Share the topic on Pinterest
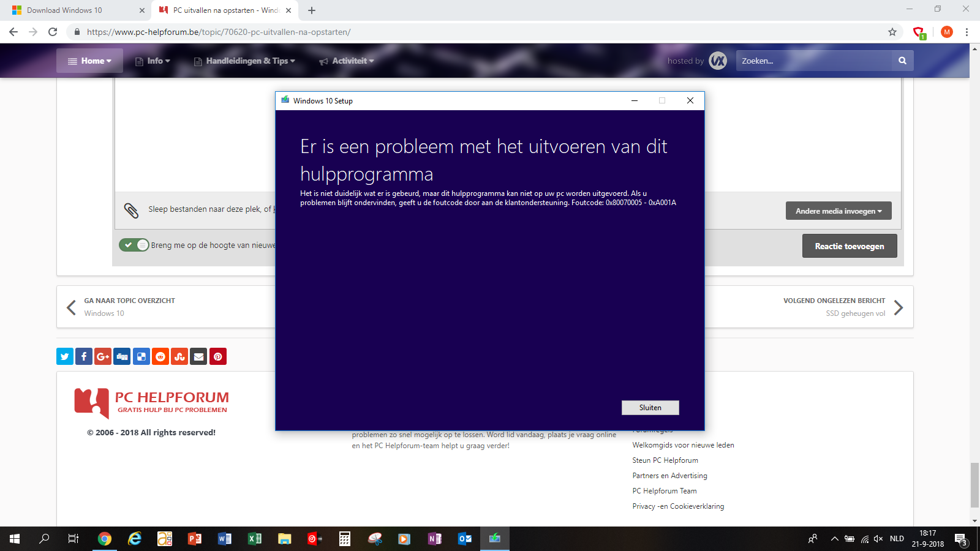980x551 pixels. click(218, 356)
